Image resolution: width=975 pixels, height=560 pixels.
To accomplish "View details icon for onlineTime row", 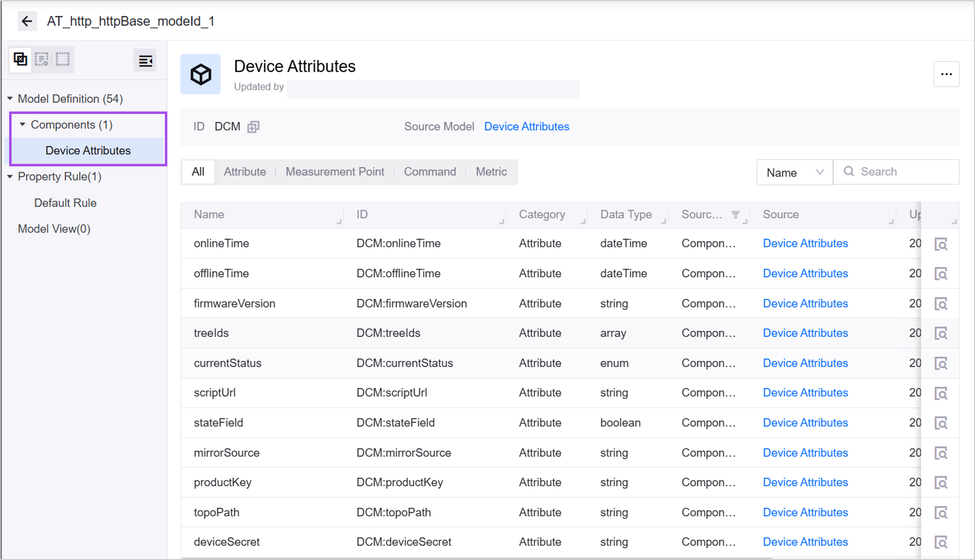I will (941, 244).
